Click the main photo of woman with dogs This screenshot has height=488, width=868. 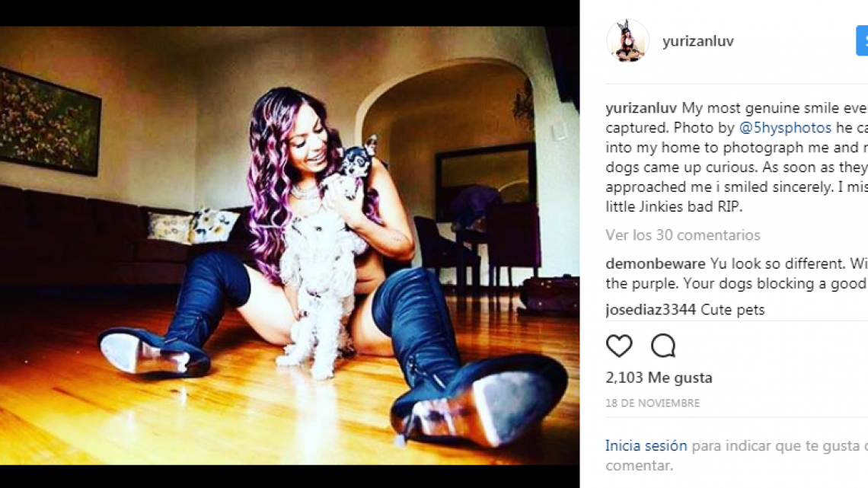[289, 245]
